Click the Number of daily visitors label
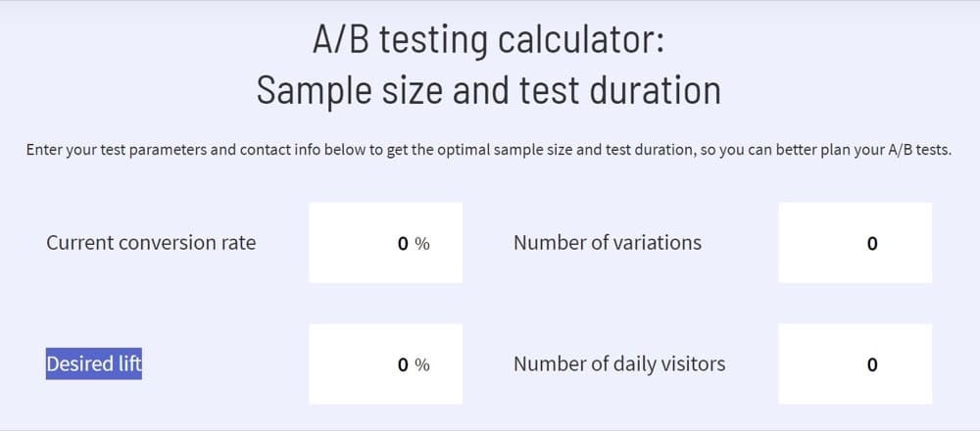The height and width of the screenshot is (431, 980). click(x=619, y=363)
